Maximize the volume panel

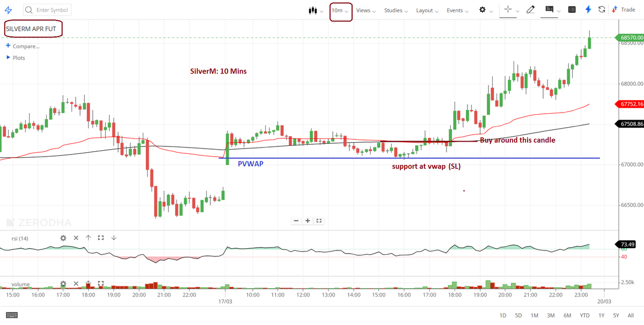point(100,284)
